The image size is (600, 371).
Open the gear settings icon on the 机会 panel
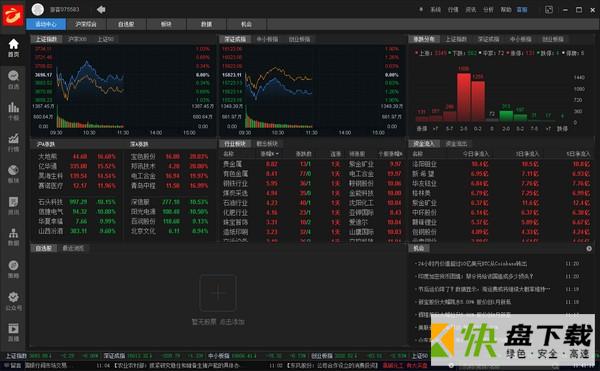[x=589, y=249]
